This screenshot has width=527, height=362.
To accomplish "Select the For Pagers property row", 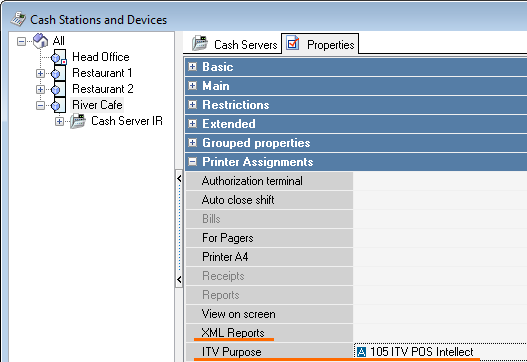I will pos(269,238).
